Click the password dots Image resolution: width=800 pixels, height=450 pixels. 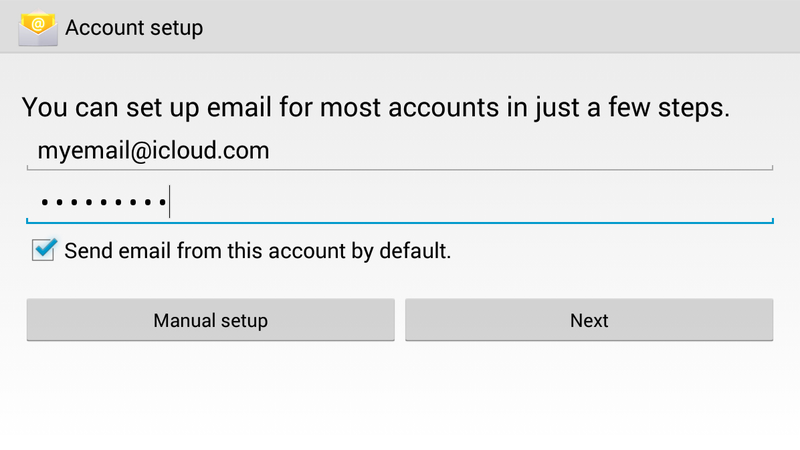click(x=104, y=203)
